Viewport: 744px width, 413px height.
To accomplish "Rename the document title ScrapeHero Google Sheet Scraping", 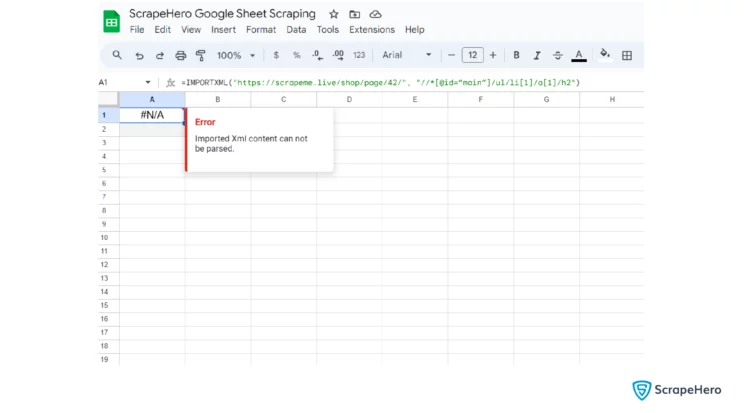I will tap(223, 14).
